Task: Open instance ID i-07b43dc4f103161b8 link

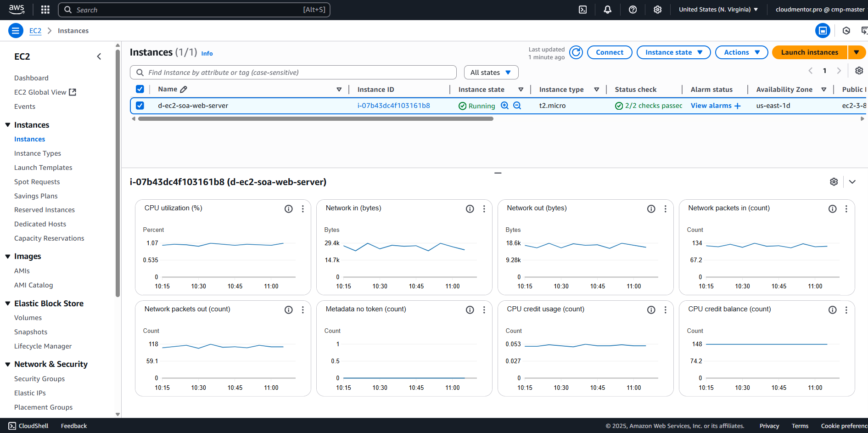Action: (x=393, y=106)
